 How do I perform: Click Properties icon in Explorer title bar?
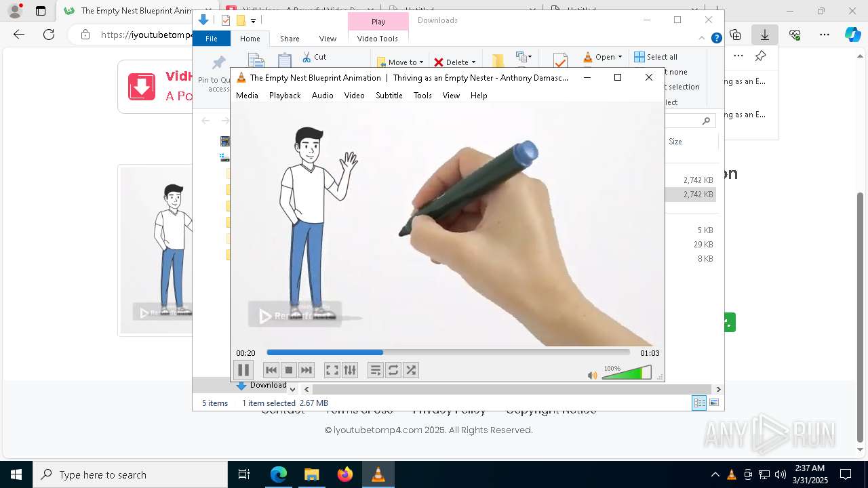tap(226, 21)
